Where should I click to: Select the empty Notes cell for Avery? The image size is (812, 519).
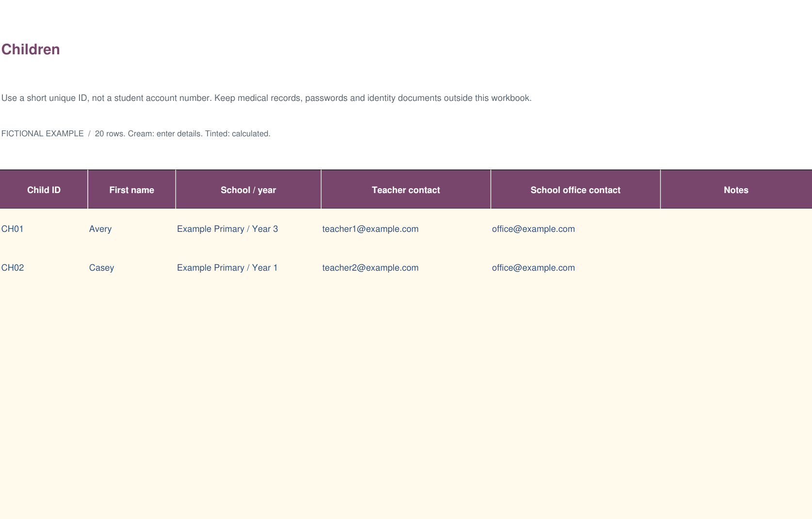736,228
